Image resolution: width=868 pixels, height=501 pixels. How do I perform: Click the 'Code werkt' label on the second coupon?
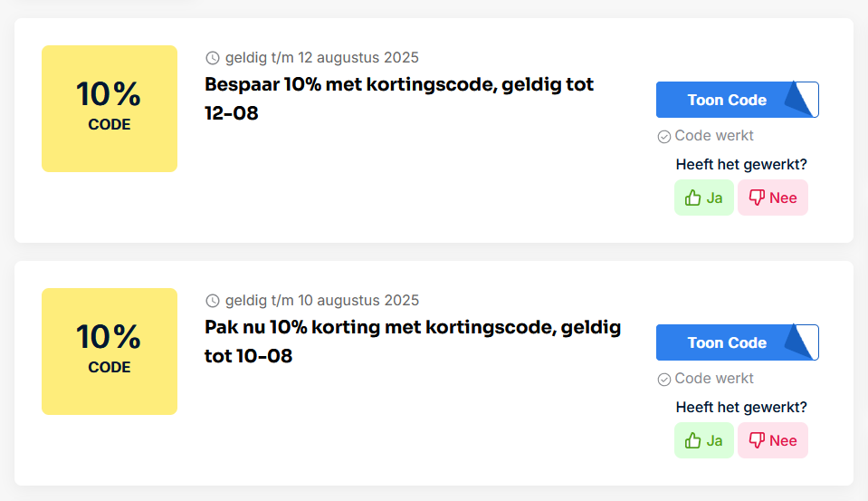(714, 379)
